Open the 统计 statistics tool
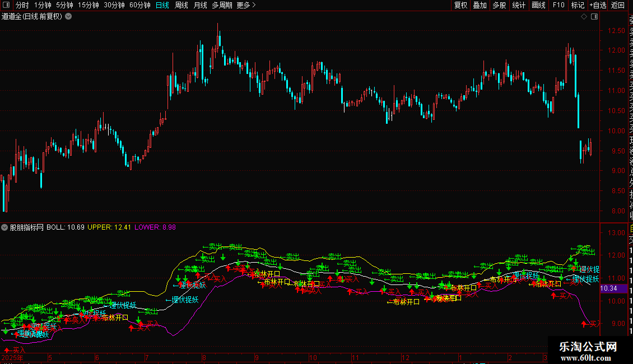 519,5
